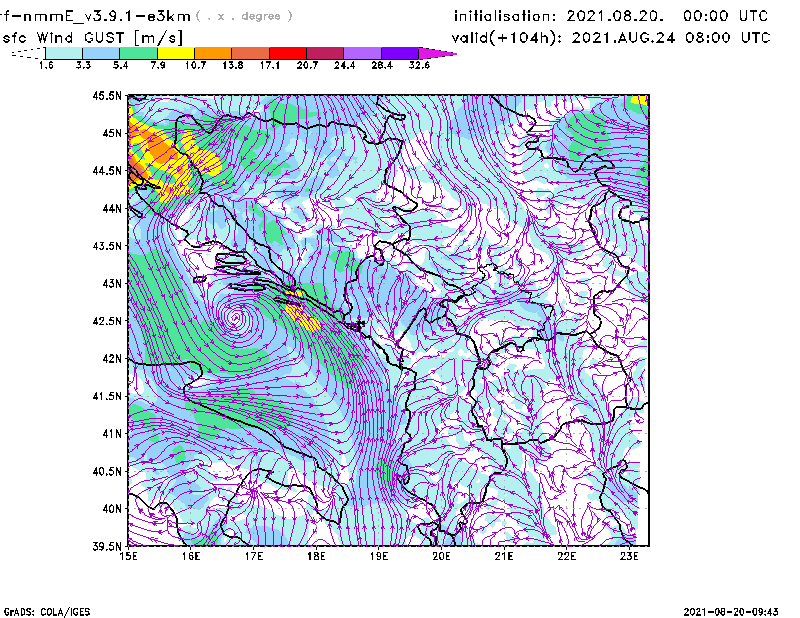Click the '00:00 UTC' initialisation time
The image size is (800, 618).
point(726,16)
